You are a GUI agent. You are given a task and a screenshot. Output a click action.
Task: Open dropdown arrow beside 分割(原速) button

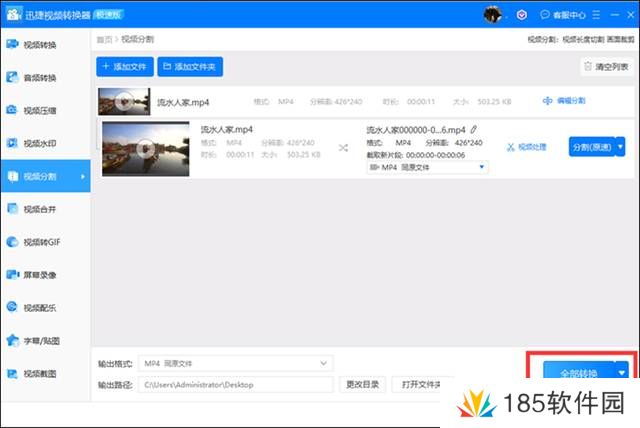620,147
